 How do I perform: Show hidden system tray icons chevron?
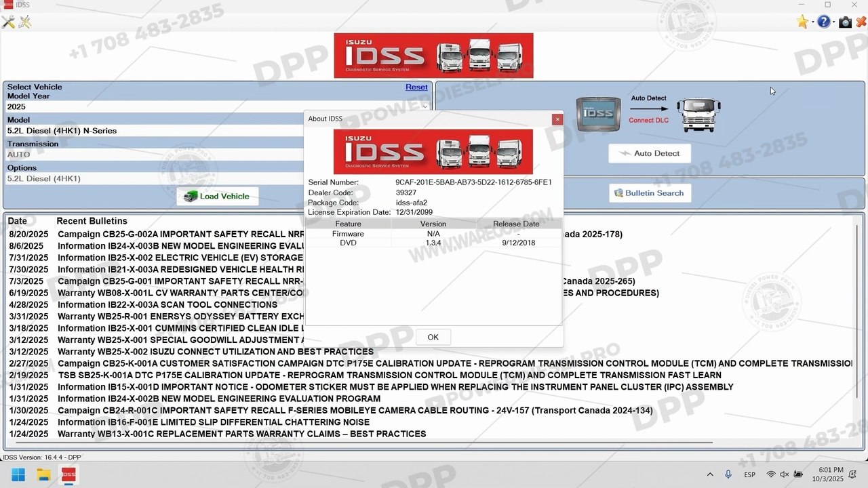(710, 474)
